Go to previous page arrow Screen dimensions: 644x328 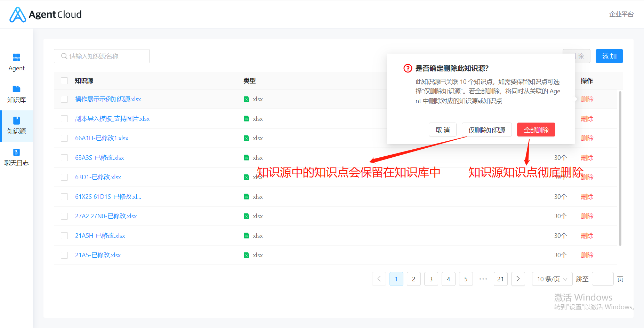tap(379, 279)
